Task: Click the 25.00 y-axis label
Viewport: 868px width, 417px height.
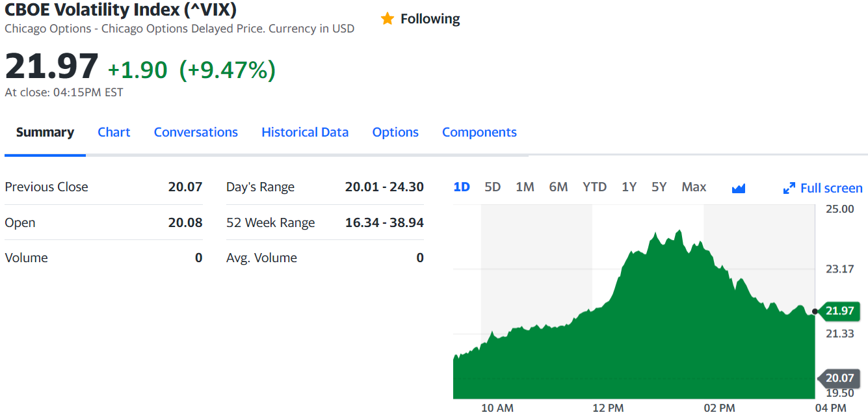Action: (x=840, y=209)
